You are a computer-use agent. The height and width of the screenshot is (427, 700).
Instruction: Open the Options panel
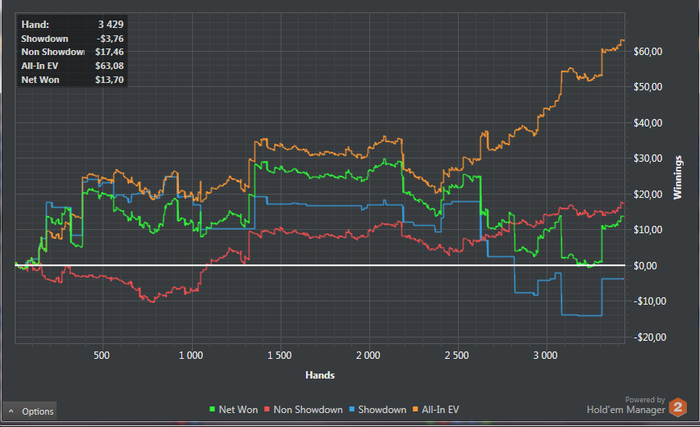[30, 411]
